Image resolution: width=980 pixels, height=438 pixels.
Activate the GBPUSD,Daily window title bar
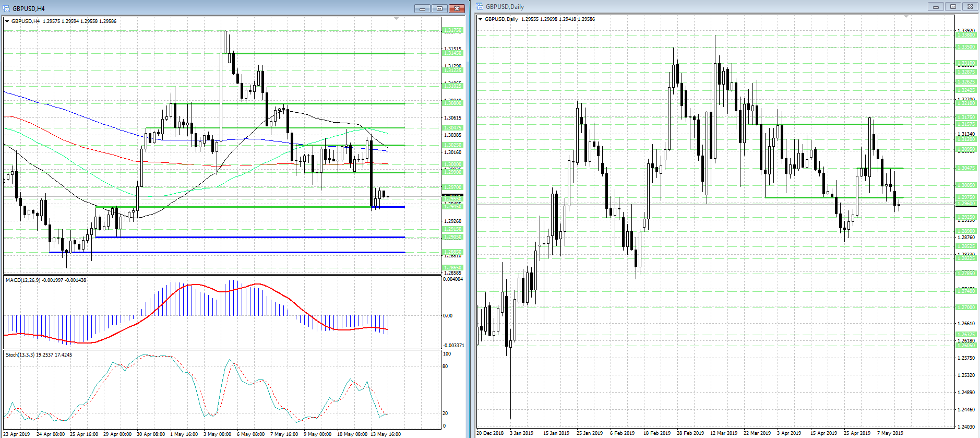699,6
